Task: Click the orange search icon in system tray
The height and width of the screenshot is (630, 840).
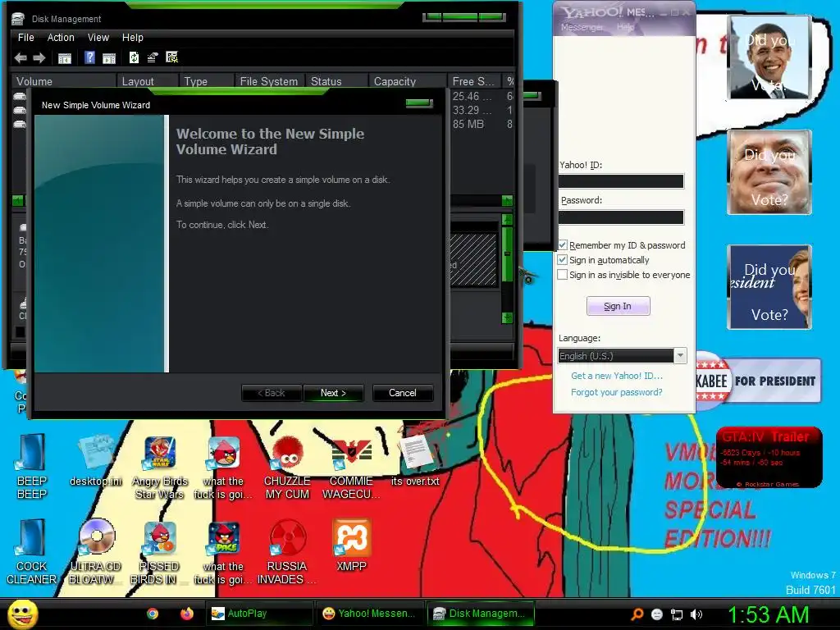Action: coord(637,614)
